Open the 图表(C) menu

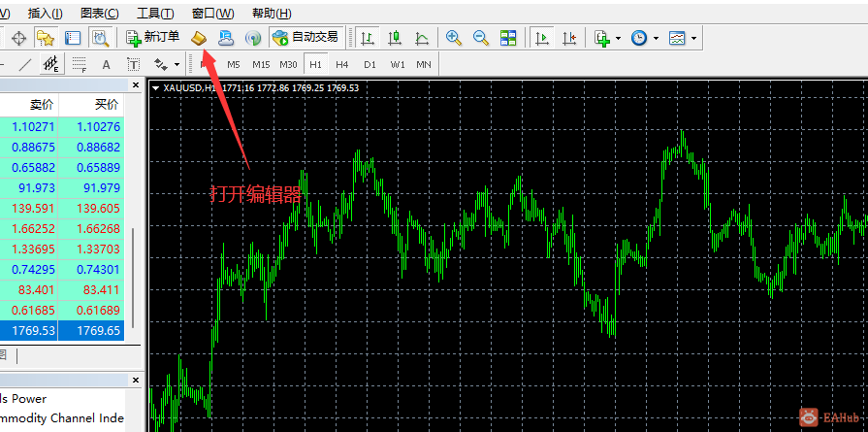click(x=100, y=14)
